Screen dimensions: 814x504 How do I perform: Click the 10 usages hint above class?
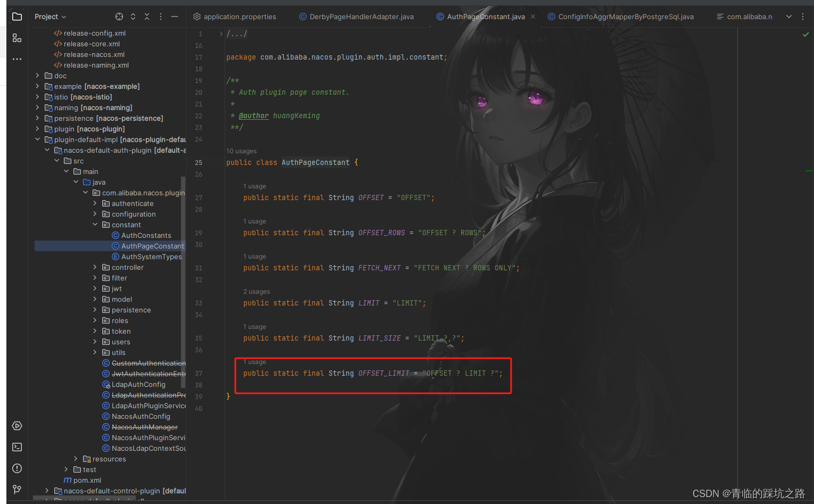click(x=241, y=151)
